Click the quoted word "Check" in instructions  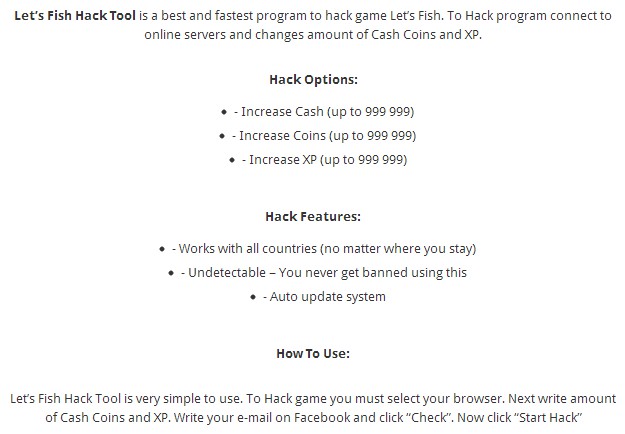(430, 417)
